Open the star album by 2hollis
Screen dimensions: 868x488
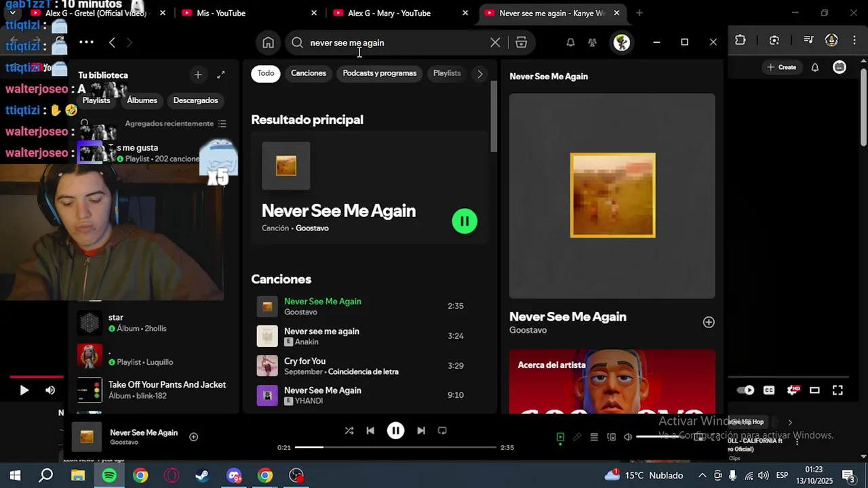155,323
